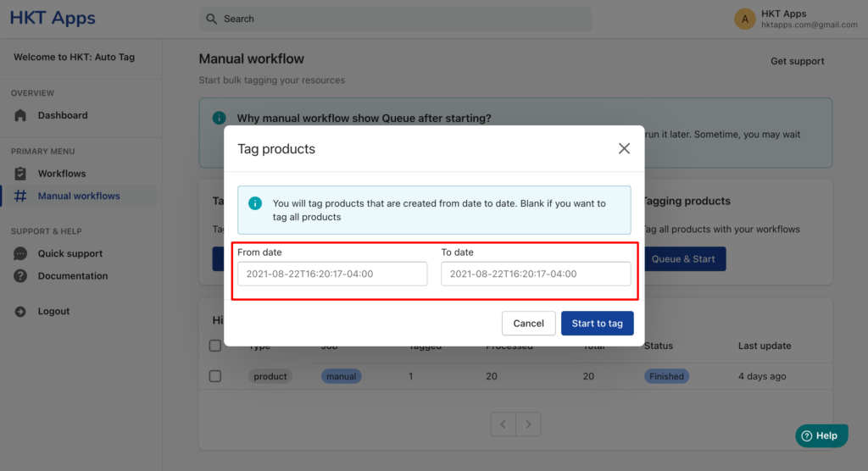Click the Quick support chat bubble icon
Screen dimensions: 868x471
coord(20,253)
